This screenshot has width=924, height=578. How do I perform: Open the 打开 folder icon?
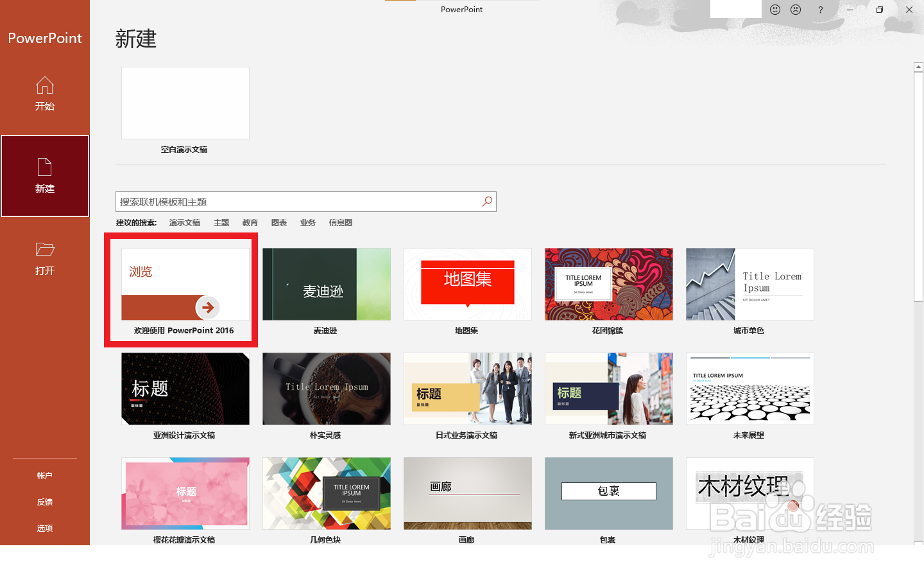[45, 249]
